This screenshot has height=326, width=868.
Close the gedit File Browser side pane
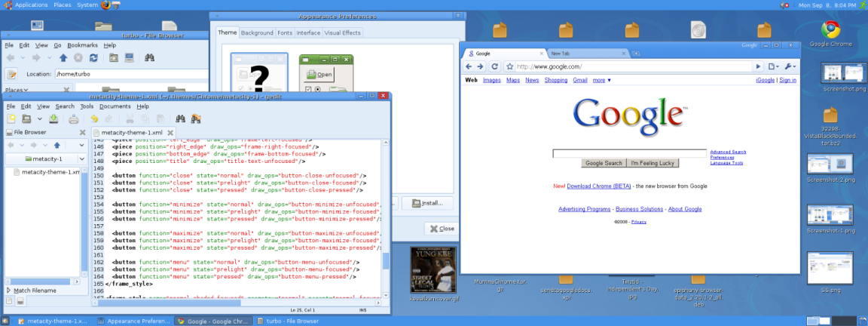82,133
